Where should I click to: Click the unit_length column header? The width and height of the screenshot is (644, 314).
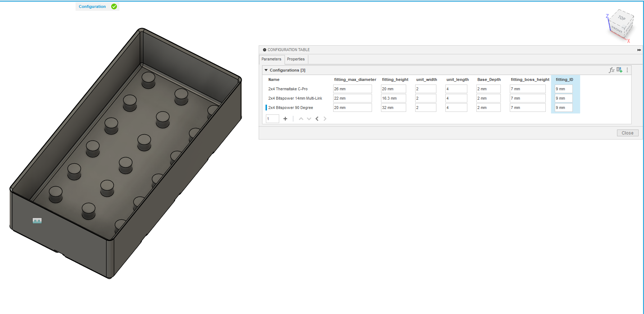458,79
